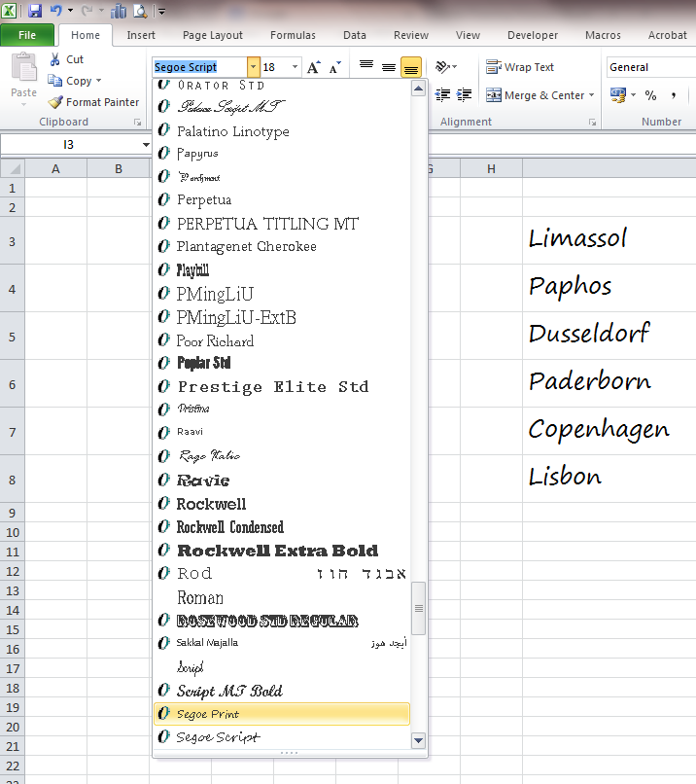Click the Increase Font Size icon

click(x=314, y=67)
